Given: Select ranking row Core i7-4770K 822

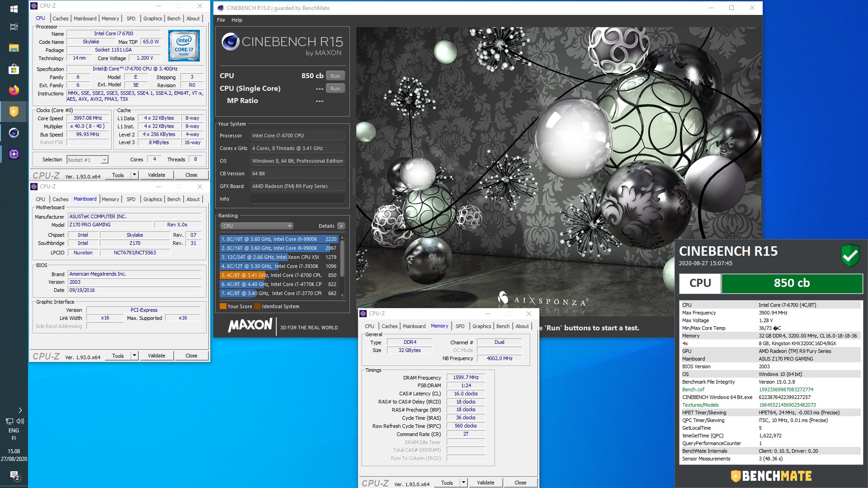Looking at the screenshot, I should (x=279, y=284).
